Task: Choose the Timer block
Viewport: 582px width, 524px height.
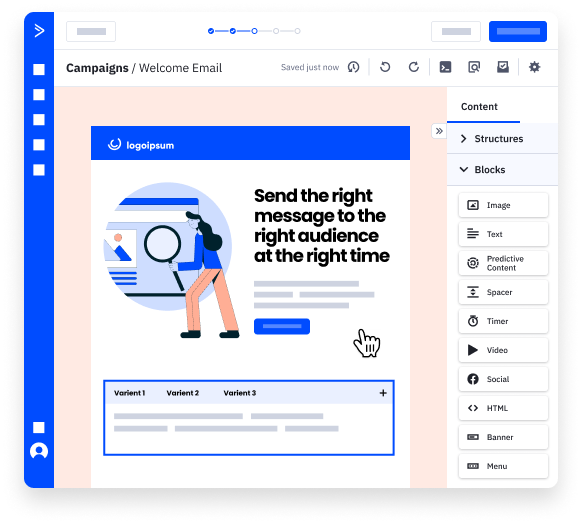Action: pos(503,321)
